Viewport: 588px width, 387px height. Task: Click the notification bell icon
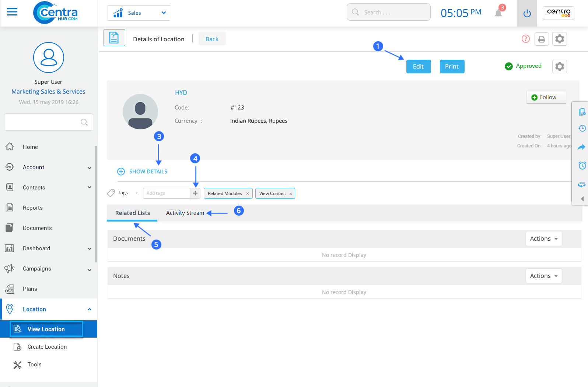pos(498,14)
